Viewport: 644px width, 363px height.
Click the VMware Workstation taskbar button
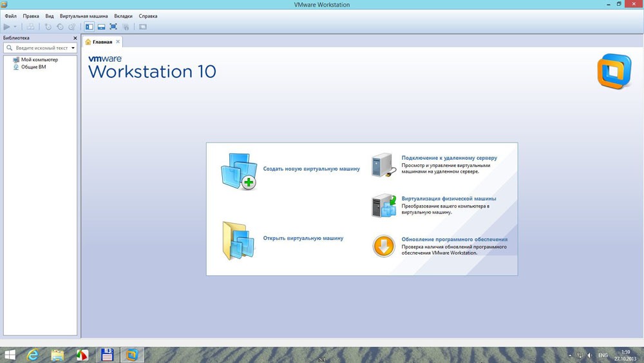(132, 355)
